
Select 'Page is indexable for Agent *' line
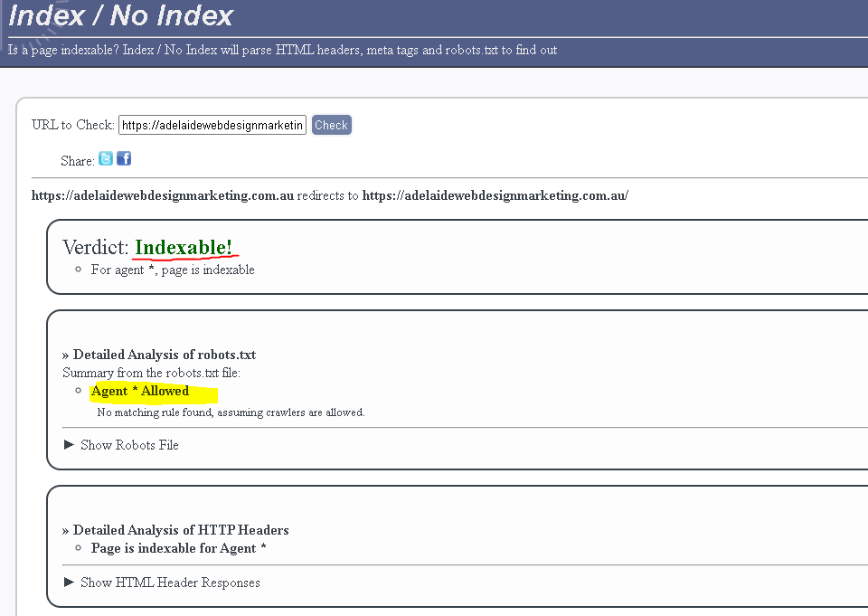(178, 548)
